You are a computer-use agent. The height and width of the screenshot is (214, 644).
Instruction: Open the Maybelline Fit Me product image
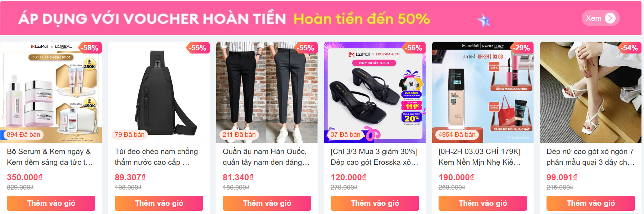(483, 92)
